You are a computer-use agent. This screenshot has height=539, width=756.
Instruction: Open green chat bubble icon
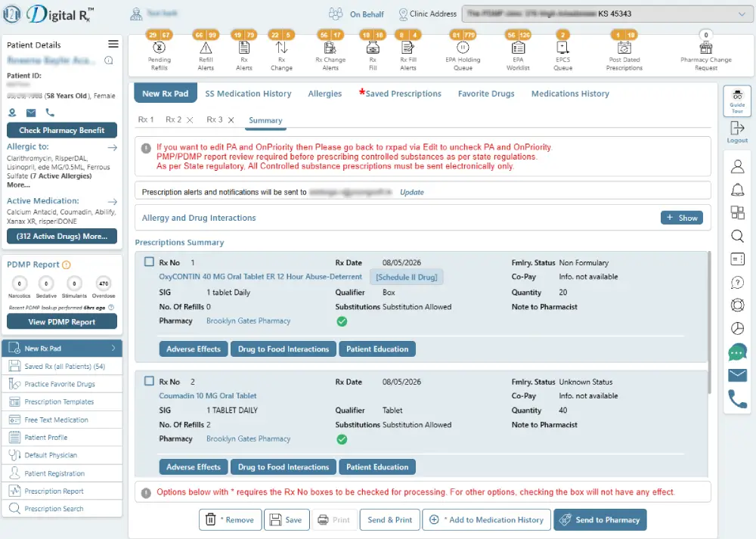tap(737, 352)
